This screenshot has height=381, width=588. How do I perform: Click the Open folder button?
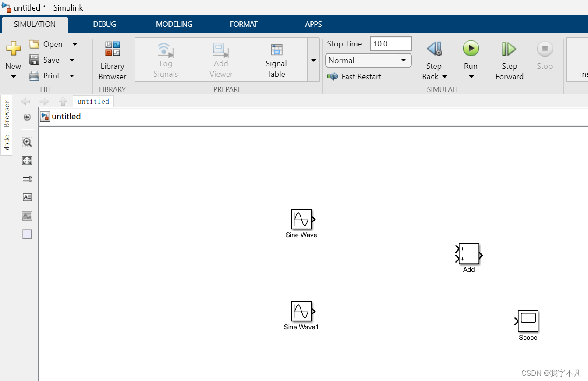[46, 44]
